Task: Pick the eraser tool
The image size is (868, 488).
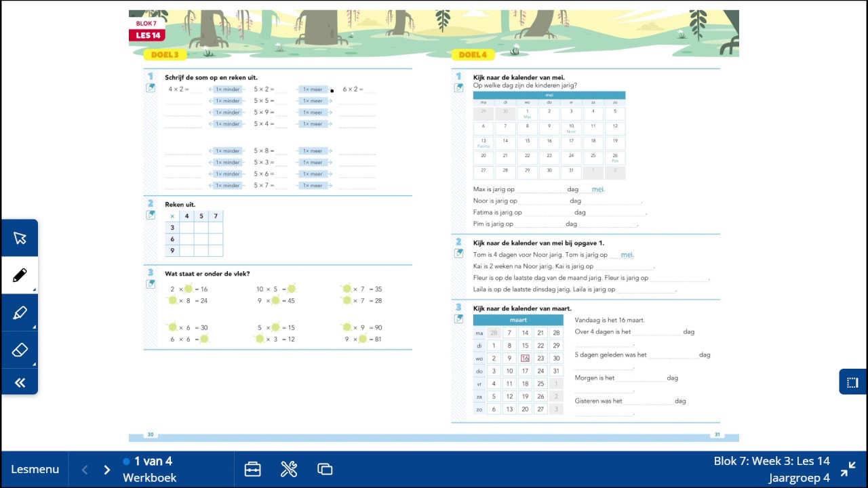Action: [20, 350]
